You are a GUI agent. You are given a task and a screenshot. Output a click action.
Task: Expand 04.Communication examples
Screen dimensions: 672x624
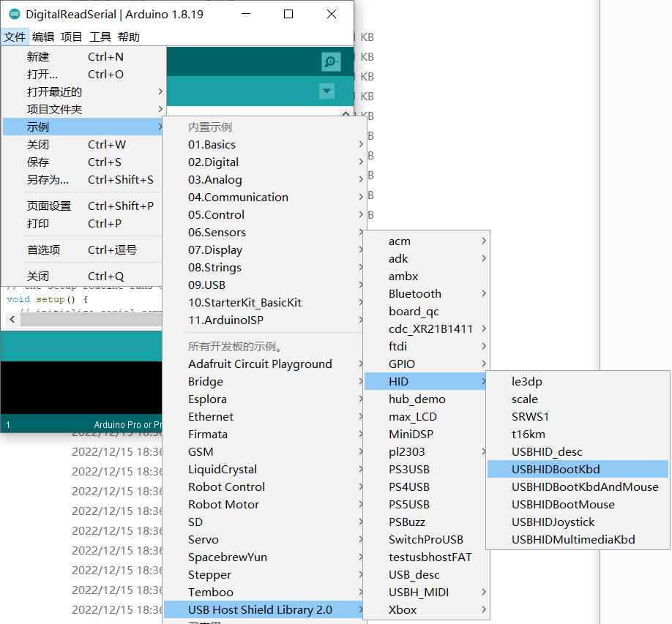[264, 198]
